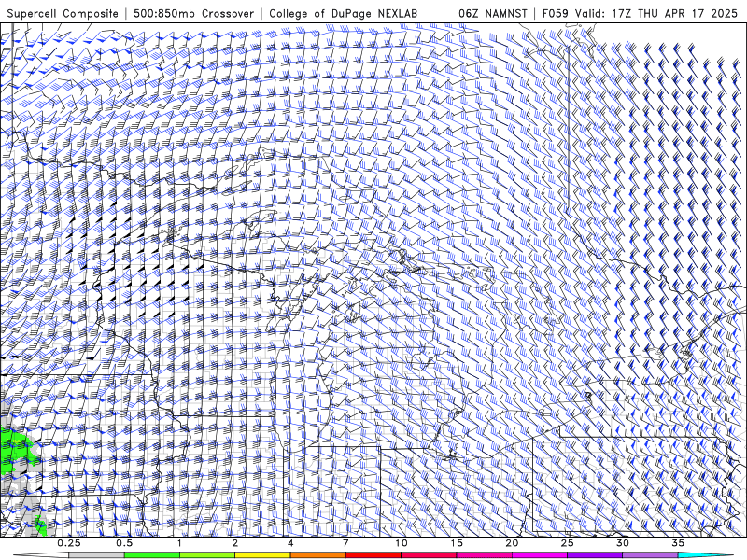
Task: Click the '2' color scale label
Action: [235, 543]
